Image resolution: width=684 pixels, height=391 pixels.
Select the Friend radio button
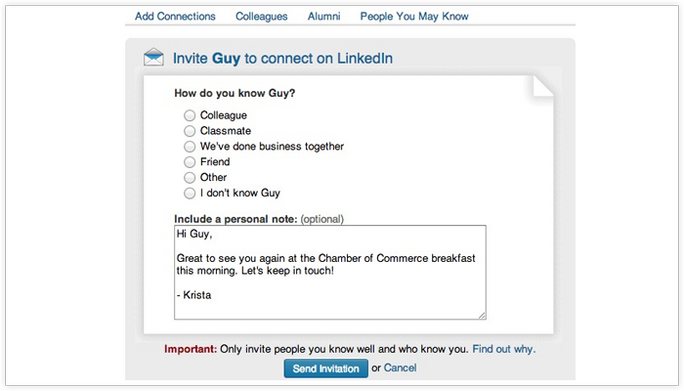click(189, 162)
